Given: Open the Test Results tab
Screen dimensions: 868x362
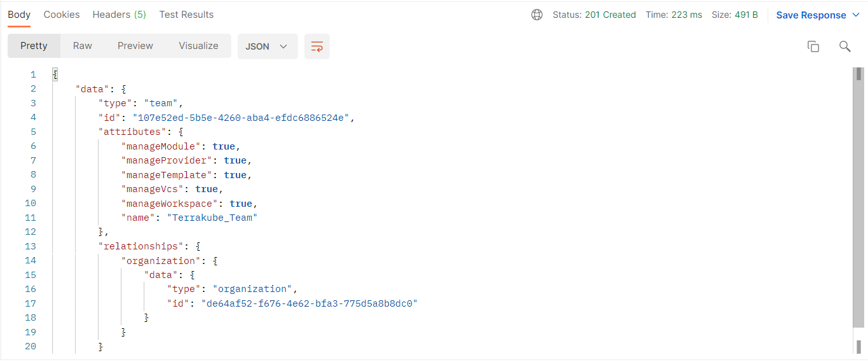Looking at the screenshot, I should coord(186,15).
